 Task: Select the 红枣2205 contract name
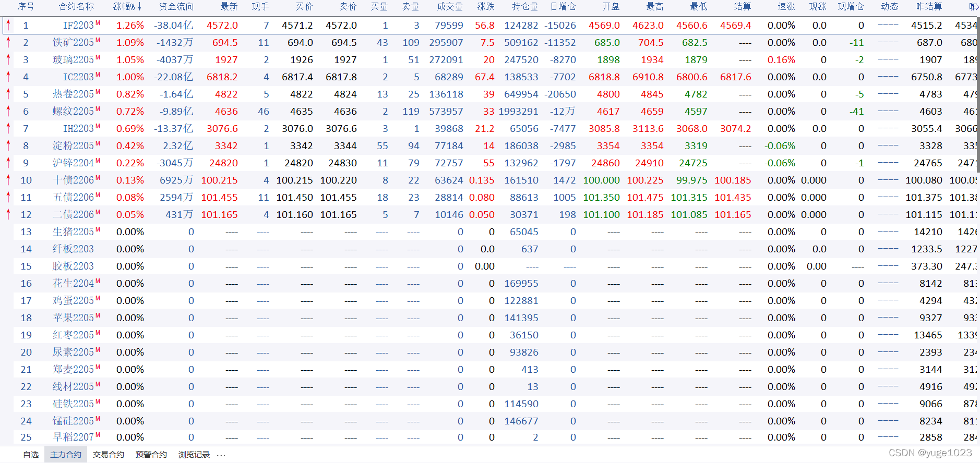(73, 335)
